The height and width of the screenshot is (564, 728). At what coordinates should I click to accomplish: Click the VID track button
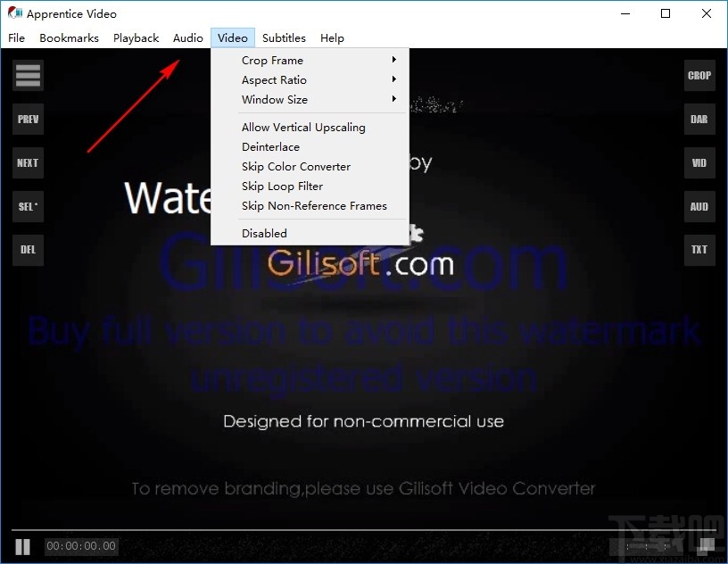click(699, 162)
